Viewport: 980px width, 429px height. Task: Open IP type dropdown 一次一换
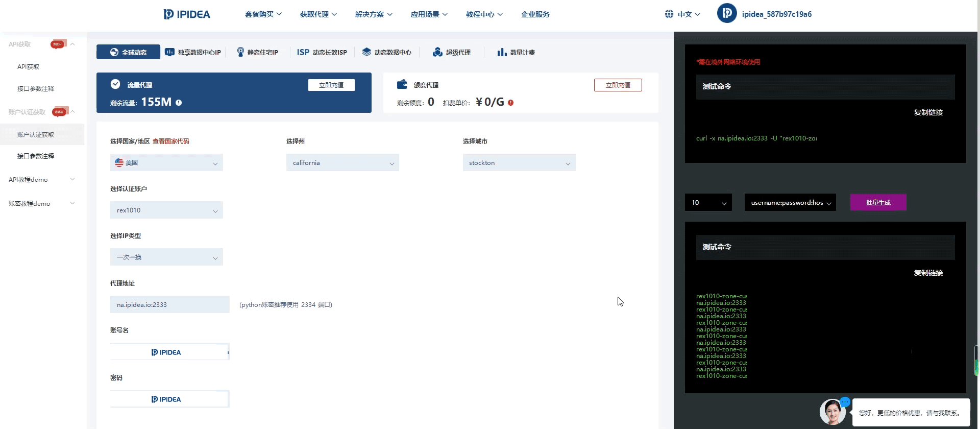pos(166,257)
